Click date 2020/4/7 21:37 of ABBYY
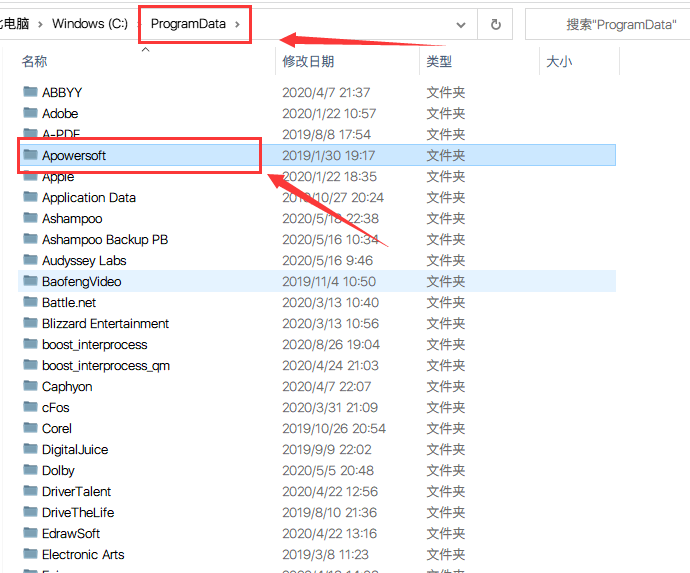Screen dimensions: 690x573 (326, 92)
